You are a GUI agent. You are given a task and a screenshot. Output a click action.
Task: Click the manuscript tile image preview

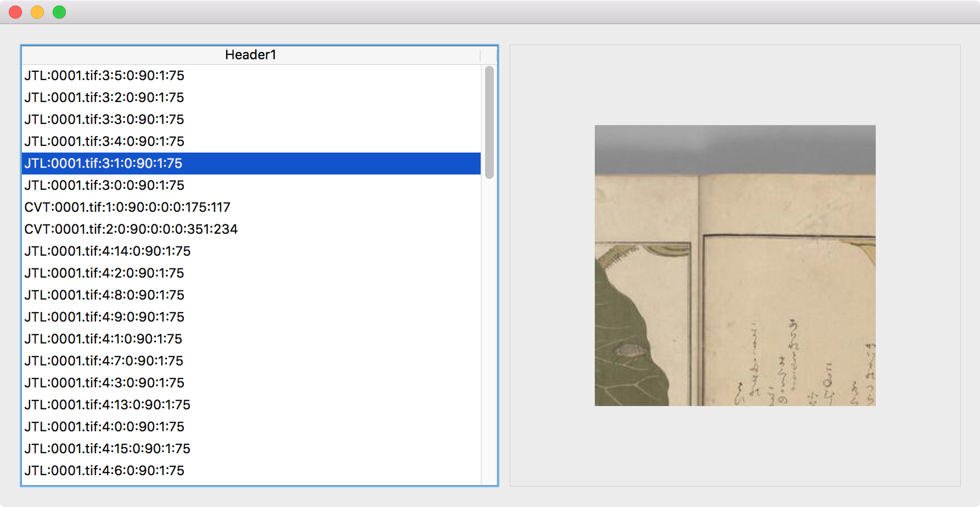coord(735,266)
